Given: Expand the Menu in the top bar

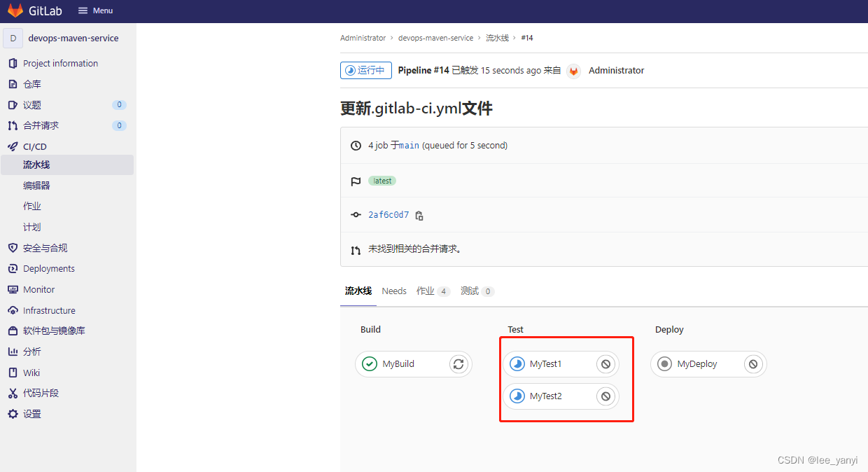Looking at the screenshot, I should click(x=95, y=11).
